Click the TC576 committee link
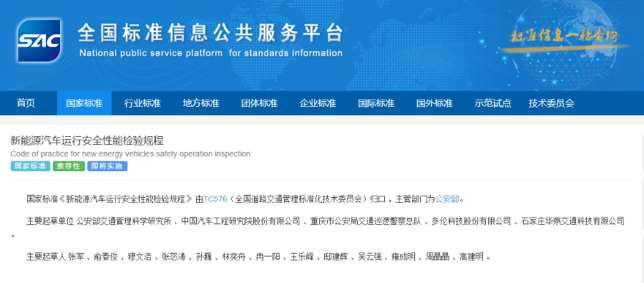 pos(215,199)
